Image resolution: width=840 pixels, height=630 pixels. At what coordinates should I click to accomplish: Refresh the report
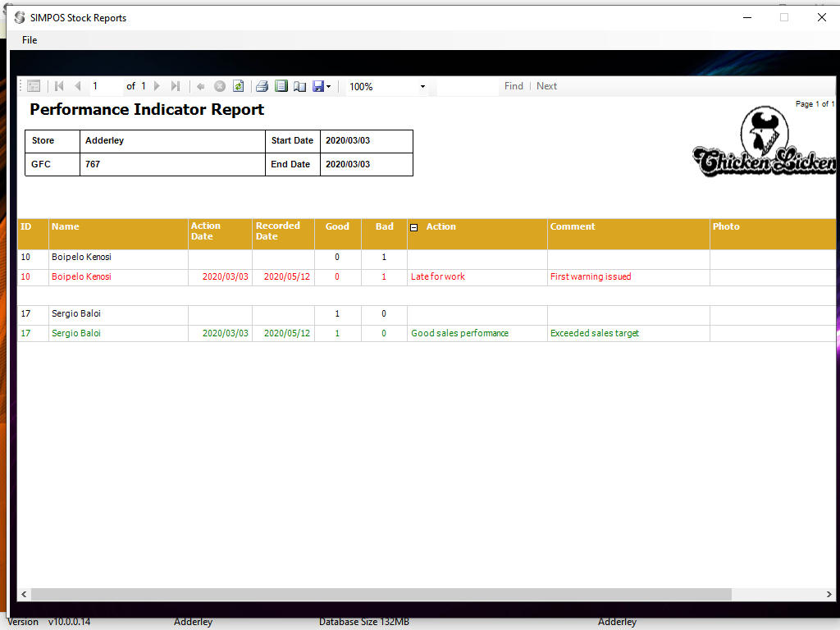click(238, 86)
